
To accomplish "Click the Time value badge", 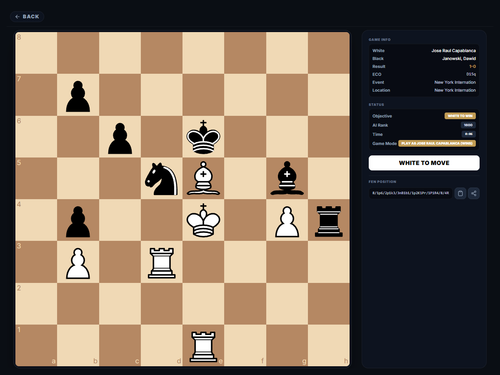I will click(x=469, y=134).
